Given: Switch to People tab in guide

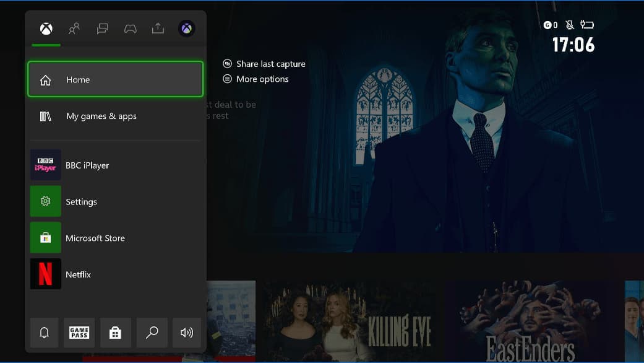Looking at the screenshot, I should [74, 28].
